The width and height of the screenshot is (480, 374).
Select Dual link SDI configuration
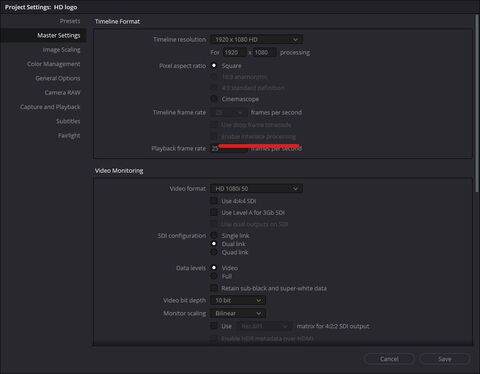pos(214,244)
